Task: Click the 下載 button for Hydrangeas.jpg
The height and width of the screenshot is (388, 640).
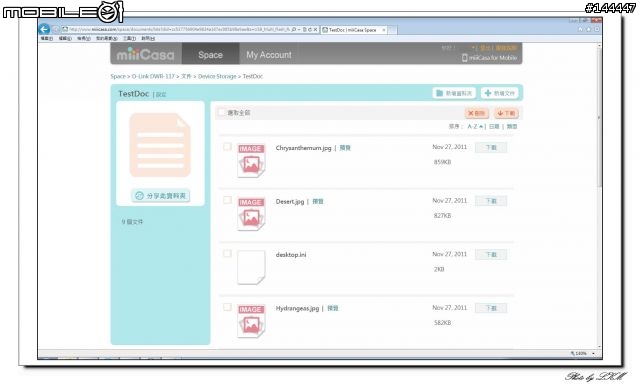Action: (x=491, y=308)
